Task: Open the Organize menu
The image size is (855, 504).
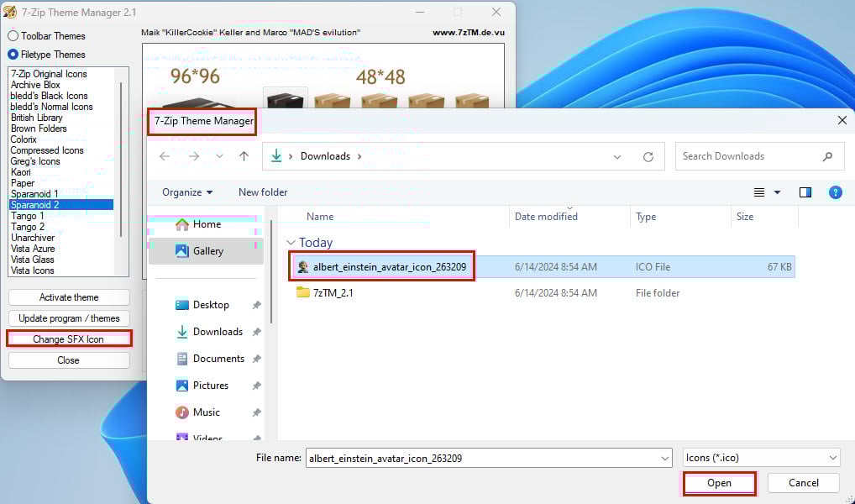Action: [x=187, y=192]
